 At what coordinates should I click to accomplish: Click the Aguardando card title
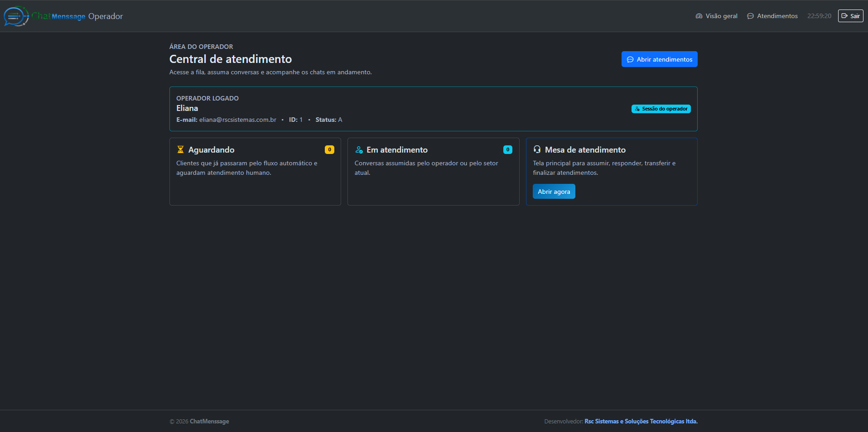211,150
